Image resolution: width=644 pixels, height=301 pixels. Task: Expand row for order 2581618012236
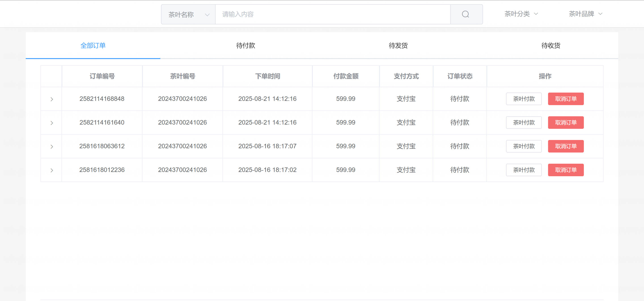coord(52,170)
